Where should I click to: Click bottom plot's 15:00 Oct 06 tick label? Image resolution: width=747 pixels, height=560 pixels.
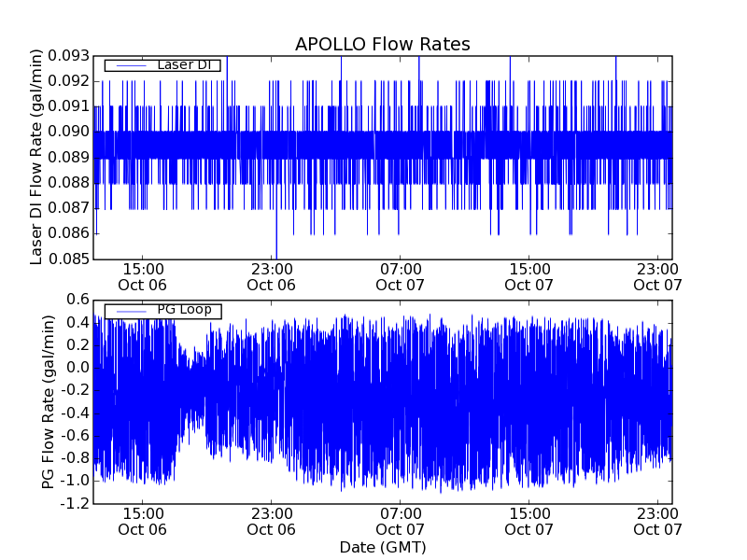click(142, 521)
